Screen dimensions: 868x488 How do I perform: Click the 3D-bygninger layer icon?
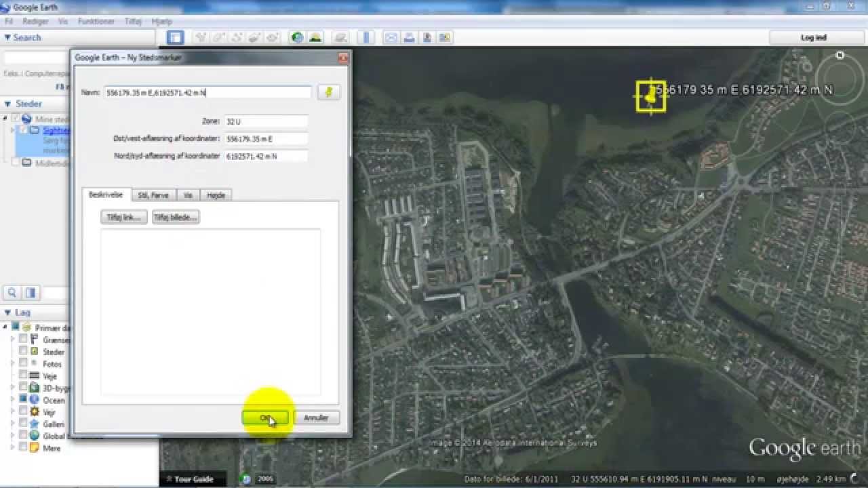click(x=35, y=388)
